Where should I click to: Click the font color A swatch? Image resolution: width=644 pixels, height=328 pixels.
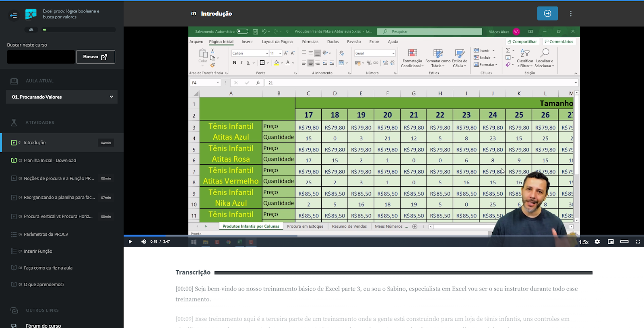288,63
